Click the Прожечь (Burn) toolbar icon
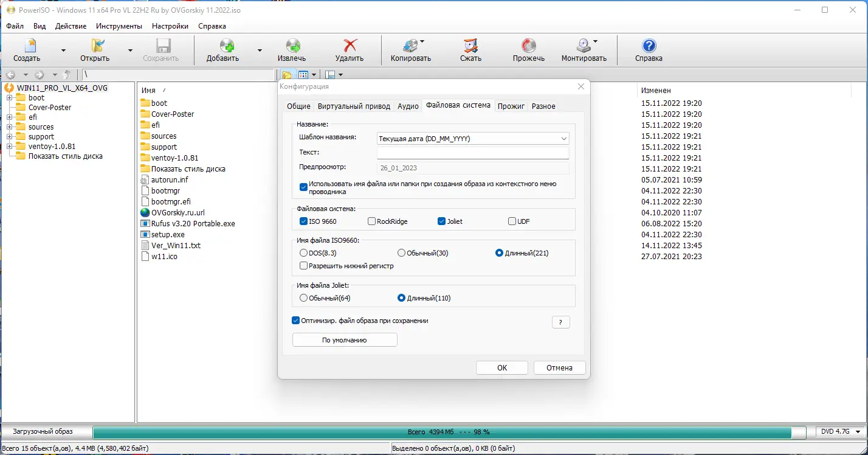This screenshot has height=455, width=868. [528, 46]
